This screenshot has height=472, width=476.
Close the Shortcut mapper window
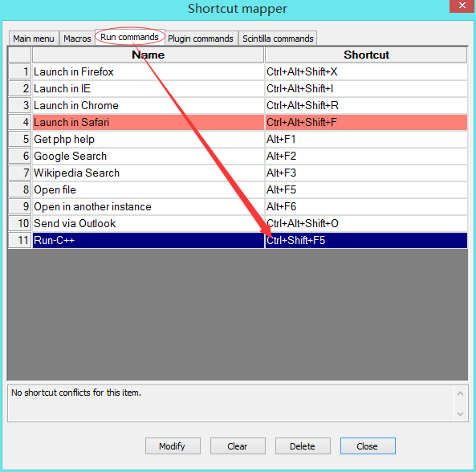tap(462, 6)
